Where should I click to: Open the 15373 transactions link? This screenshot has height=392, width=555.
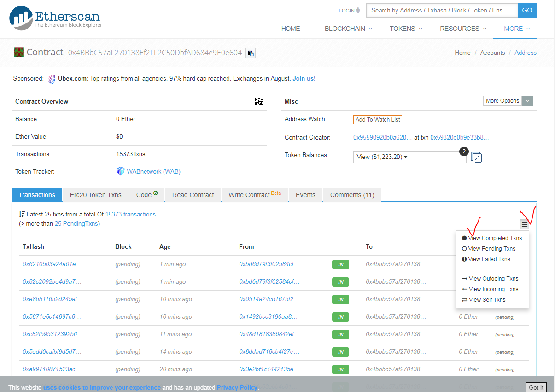[x=130, y=214]
